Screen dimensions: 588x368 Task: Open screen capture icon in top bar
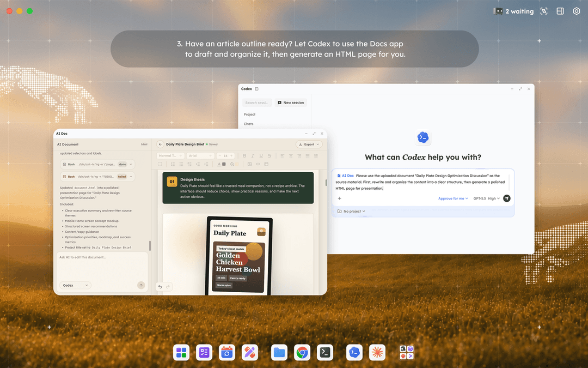coord(544,11)
